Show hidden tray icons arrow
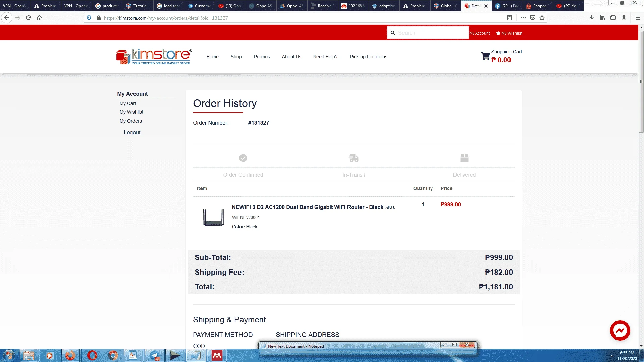 tap(612, 356)
